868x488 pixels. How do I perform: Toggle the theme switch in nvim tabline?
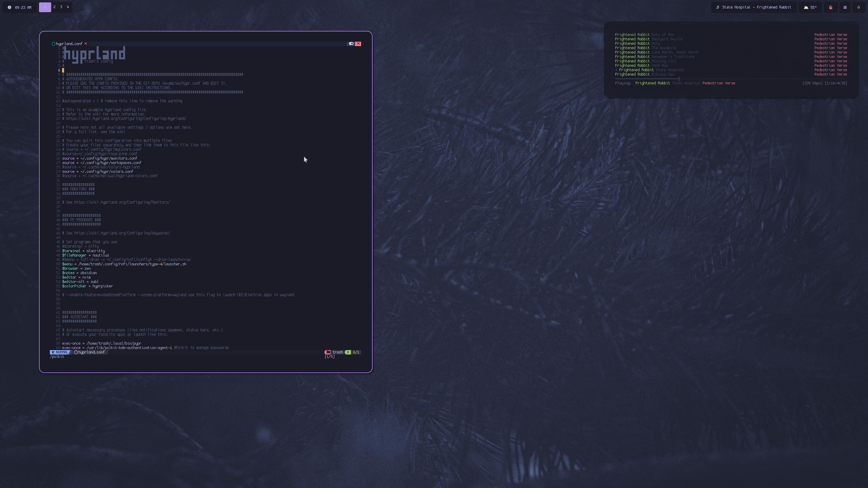click(x=351, y=44)
